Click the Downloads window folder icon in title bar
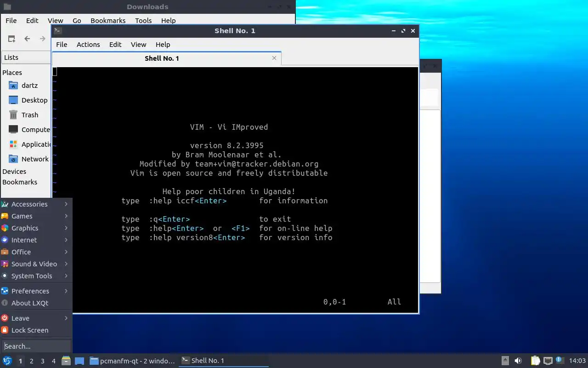588x368 pixels. (7, 7)
